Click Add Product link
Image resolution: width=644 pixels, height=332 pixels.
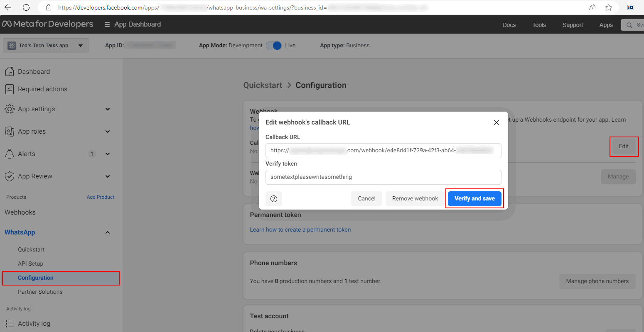click(100, 197)
